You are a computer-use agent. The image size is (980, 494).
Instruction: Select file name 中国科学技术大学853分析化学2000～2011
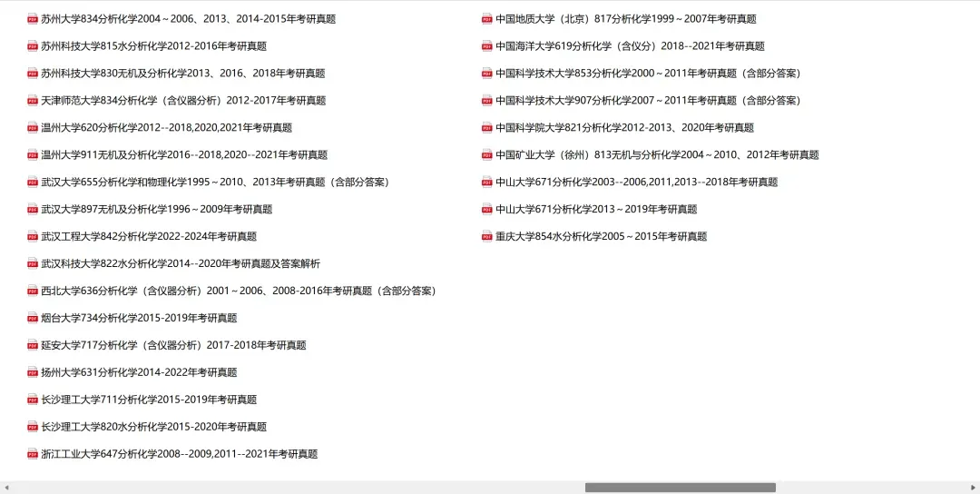point(650,74)
